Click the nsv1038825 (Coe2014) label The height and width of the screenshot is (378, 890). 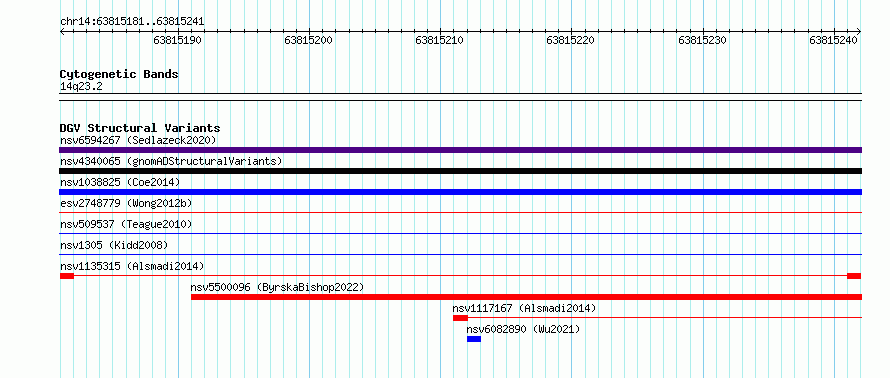click(120, 182)
